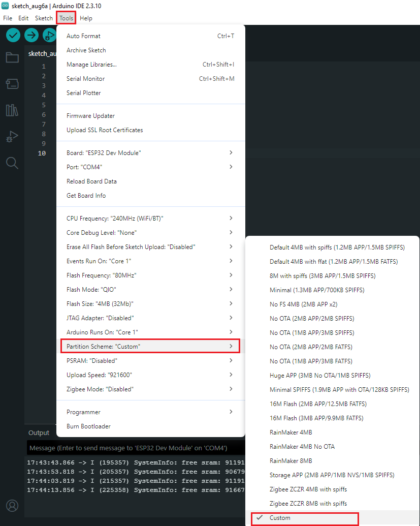
Task: Select Default 4MB with spiffs partition
Action: [332, 247]
